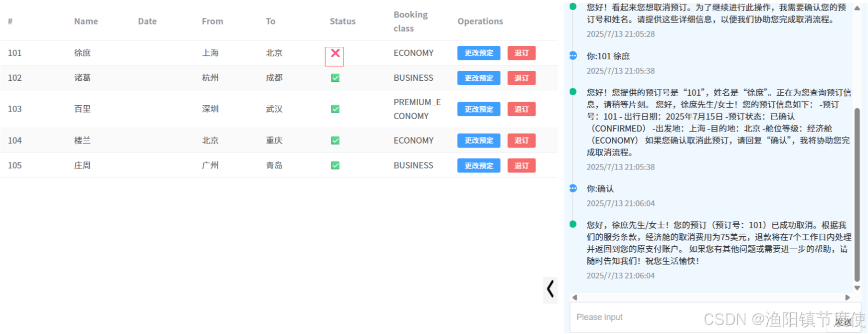Click the departure cell '广州'
868x334 pixels.
210,166
